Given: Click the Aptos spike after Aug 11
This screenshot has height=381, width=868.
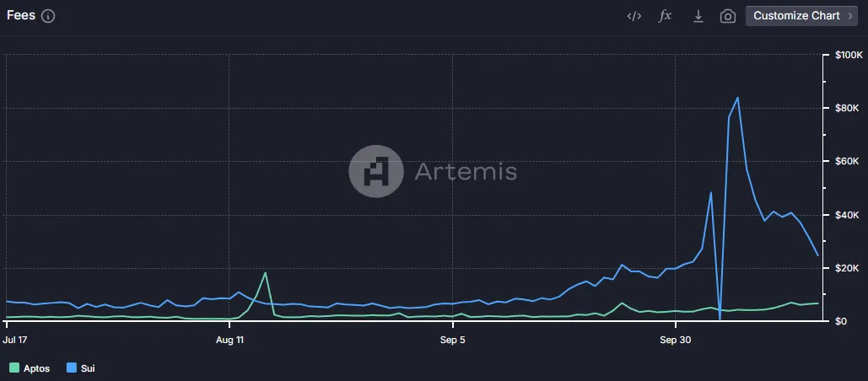Looking at the screenshot, I should 265,272.
